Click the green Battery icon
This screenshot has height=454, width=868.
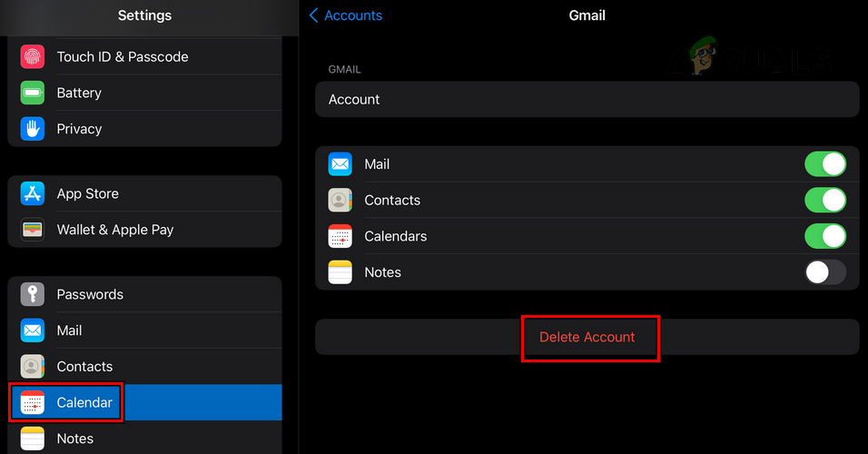tap(32, 93)
